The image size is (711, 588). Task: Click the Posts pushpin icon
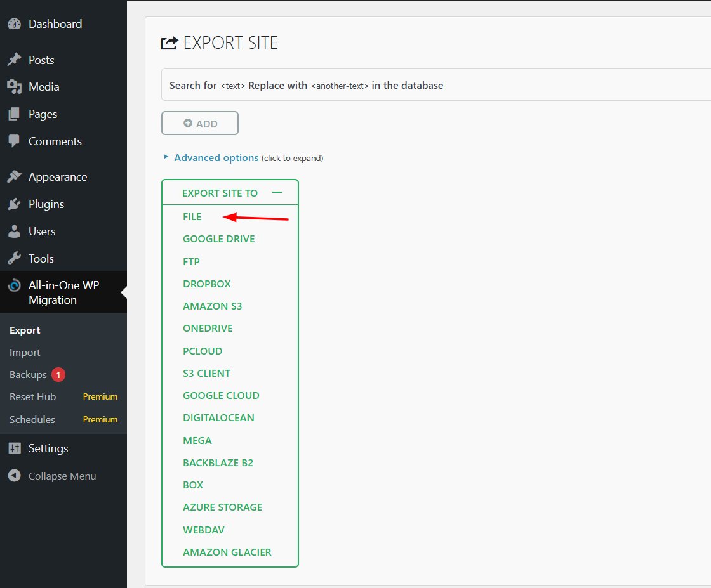[x=15, y=60]
